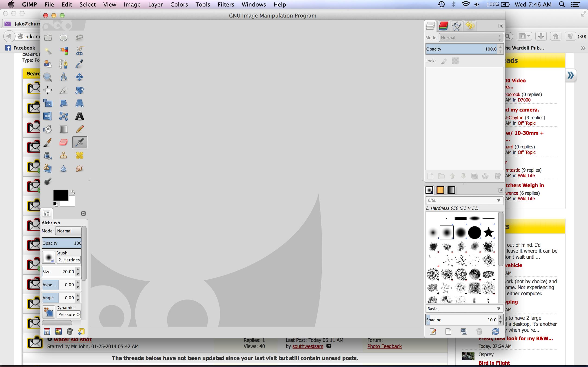588x367 pixels.
Task: Click the black foreground color swatch
Action: click(x=60, y=195)
